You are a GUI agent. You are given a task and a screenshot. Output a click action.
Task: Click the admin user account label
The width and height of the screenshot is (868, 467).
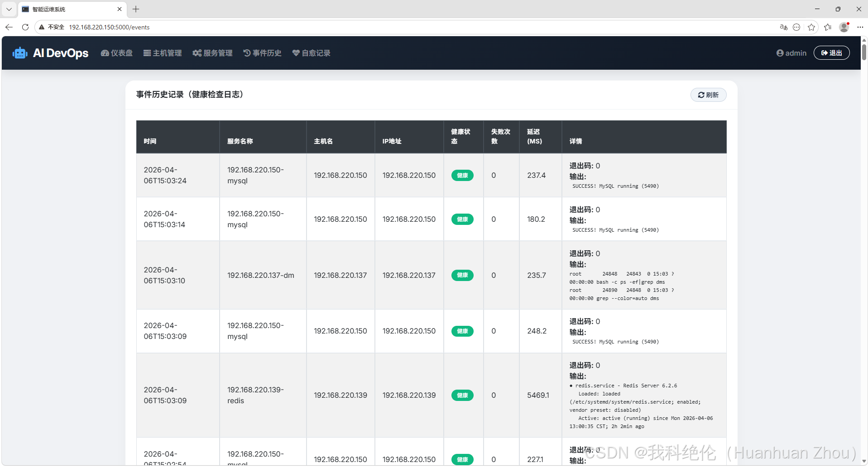791,53
